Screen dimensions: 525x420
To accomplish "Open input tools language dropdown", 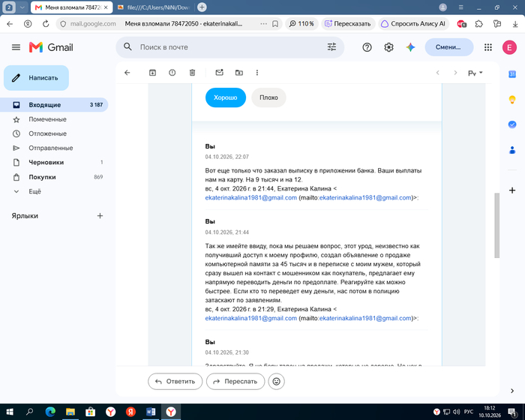I will click(x=475, y=73).
